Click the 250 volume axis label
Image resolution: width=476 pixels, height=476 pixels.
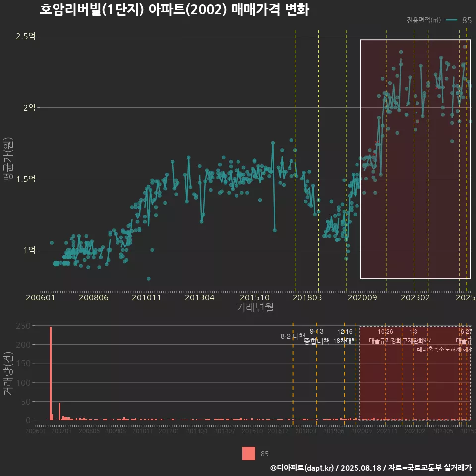click(x=23, y=326)
